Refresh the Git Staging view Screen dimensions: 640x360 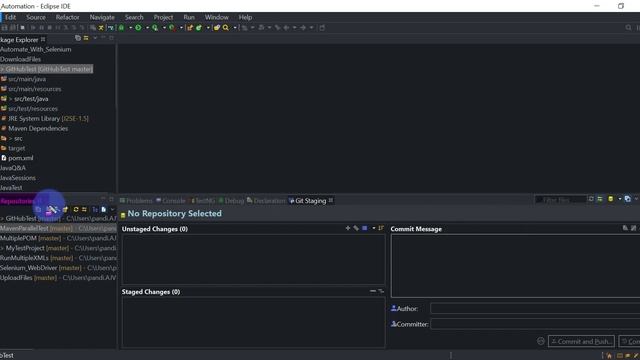tap(591, 199)
